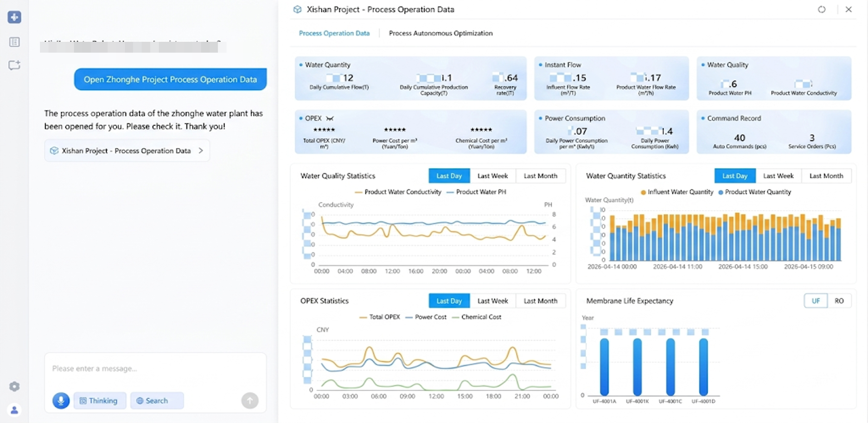Screen dimensions: 868x423
Task: Select RO in Membrane Life Expectancy
Action: [x=839, y=301]
